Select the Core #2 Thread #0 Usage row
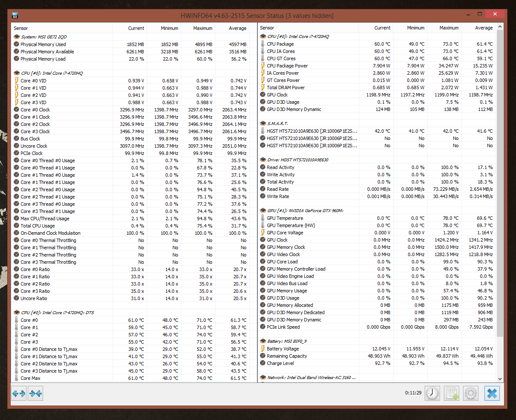The image size is (516, 420). pos(131,190)
